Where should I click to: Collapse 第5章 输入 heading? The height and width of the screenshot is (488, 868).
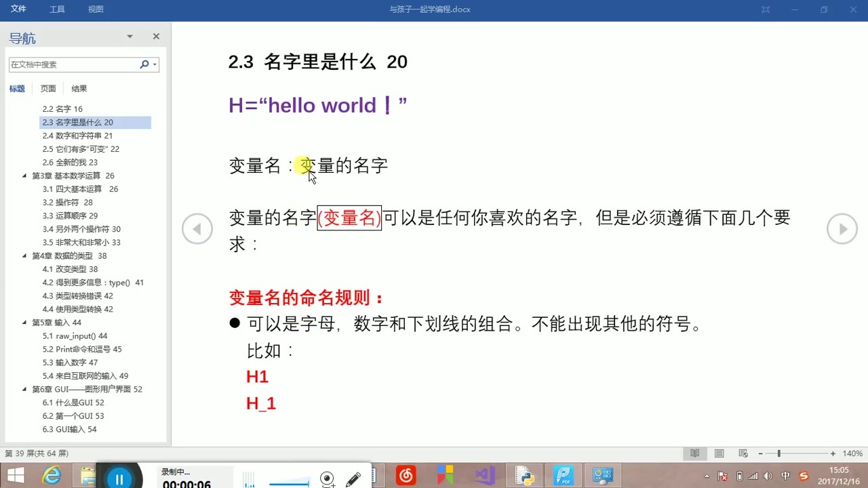[25, 323]
